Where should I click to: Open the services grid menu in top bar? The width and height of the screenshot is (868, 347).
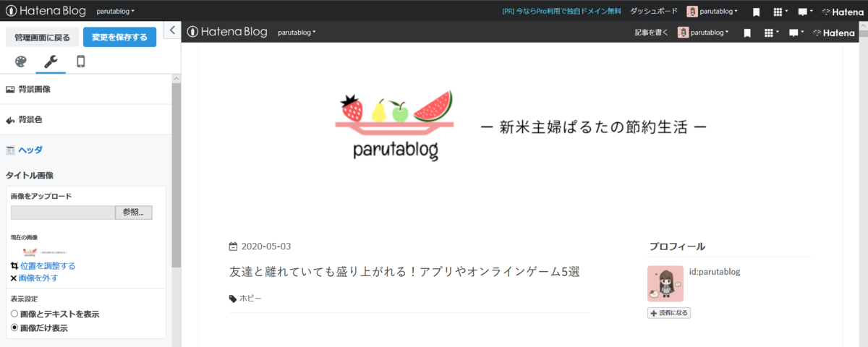[x=780, y=12]
